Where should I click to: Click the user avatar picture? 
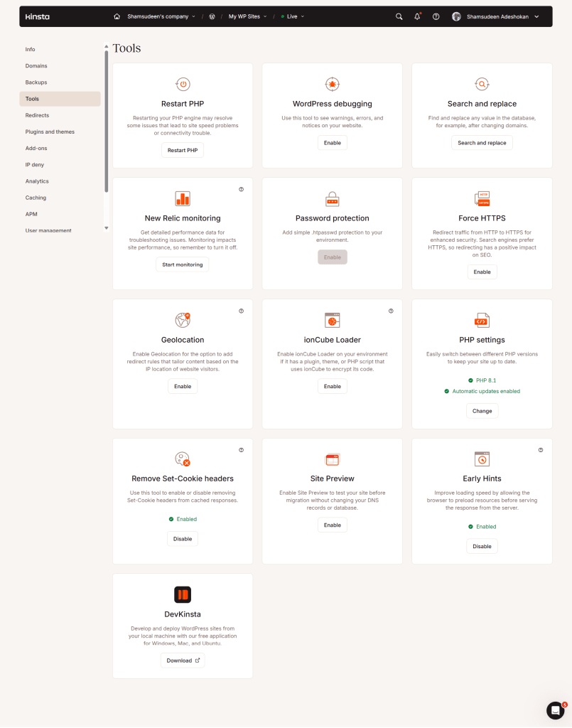pos(456,16)
